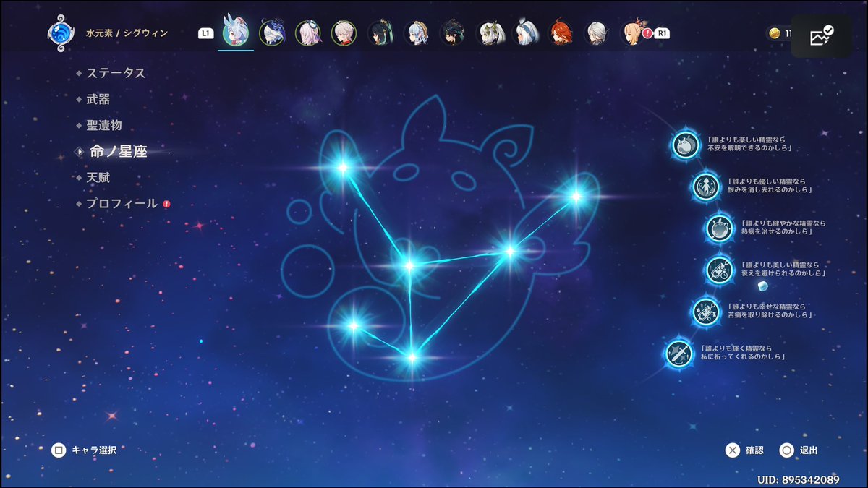Switch to the white-haired character with leaf ornament
Image resolution: width=868 pixels, height=488 pixels.
[490, 33]
